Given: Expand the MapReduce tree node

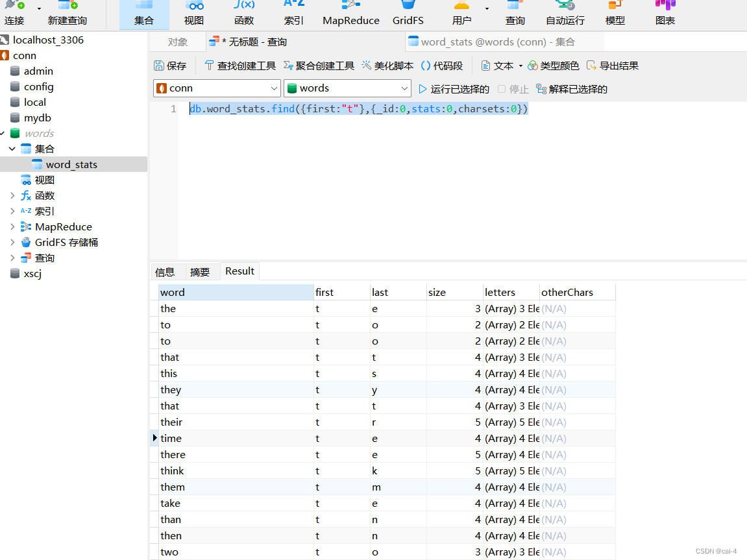Looking at the screenshot, I should point(12,227).
